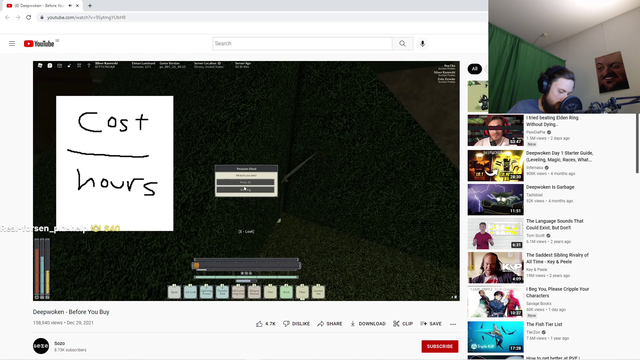Go forward with browser forward arrow

(x=18, y=17)
